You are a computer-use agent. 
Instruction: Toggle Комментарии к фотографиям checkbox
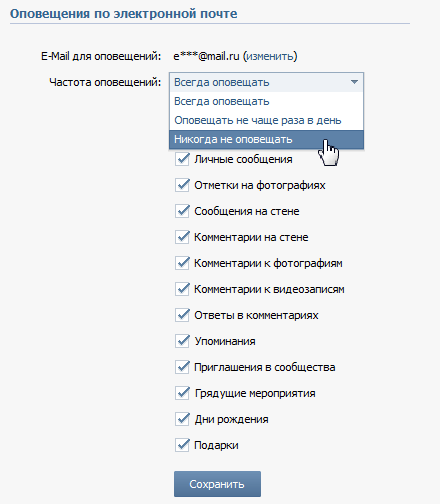point(182,263)
